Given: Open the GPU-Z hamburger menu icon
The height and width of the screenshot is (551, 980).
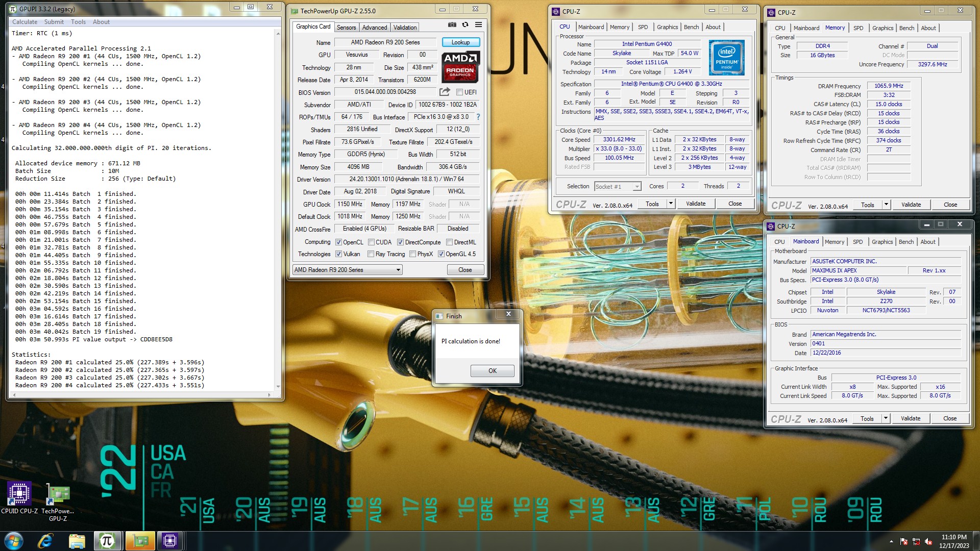Looking at the screenshot, I should coord(478,24).
